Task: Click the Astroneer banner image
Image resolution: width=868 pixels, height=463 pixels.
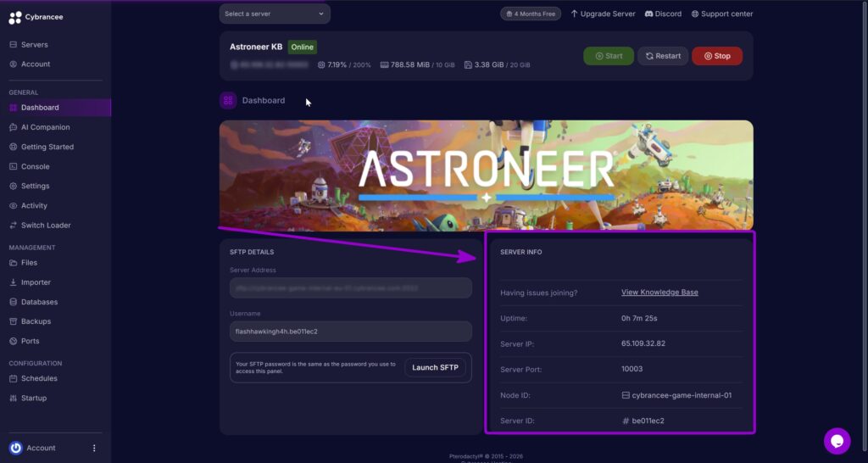Action: pyautogui.click(x=486, y=176)
